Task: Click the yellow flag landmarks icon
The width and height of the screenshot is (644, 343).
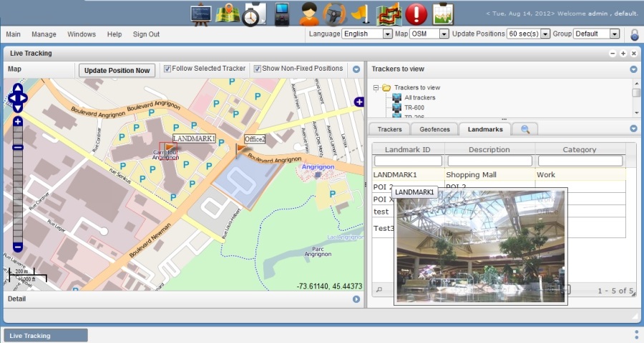Action: click(361, 14)
